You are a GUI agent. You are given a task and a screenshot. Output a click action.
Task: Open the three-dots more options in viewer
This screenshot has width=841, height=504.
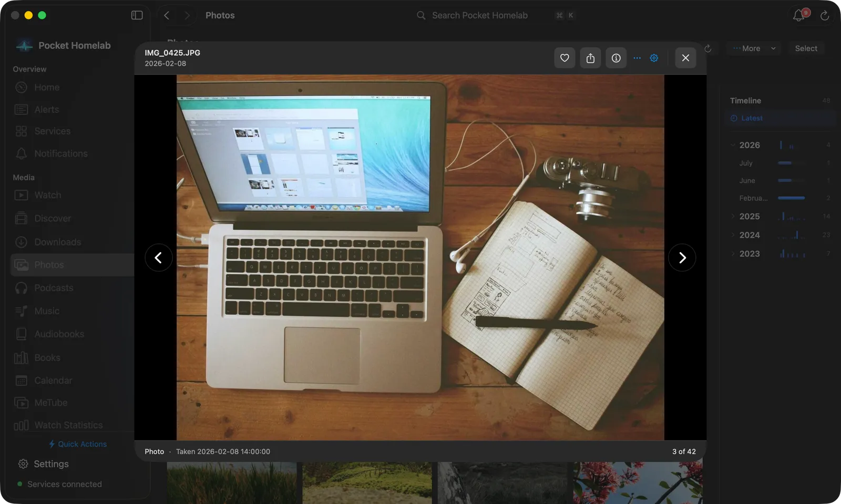(x=637, y=58)
